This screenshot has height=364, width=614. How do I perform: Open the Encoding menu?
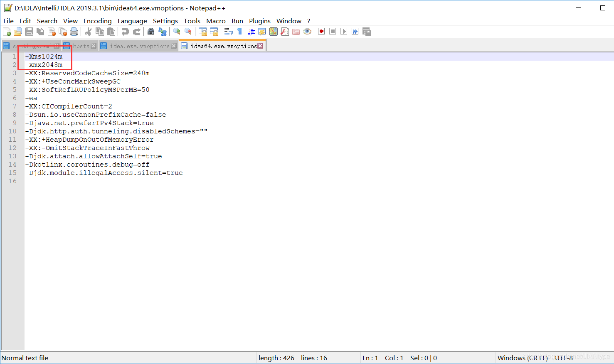coord(98,21)
